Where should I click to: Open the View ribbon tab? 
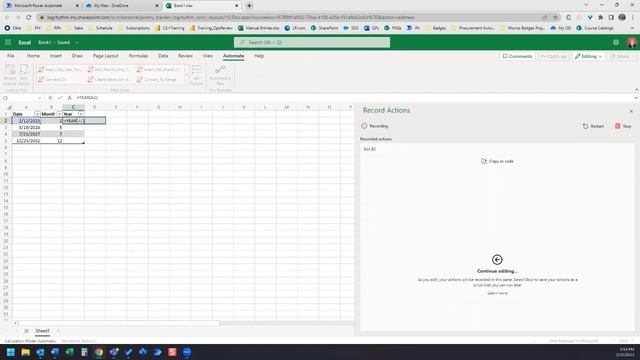208,56
